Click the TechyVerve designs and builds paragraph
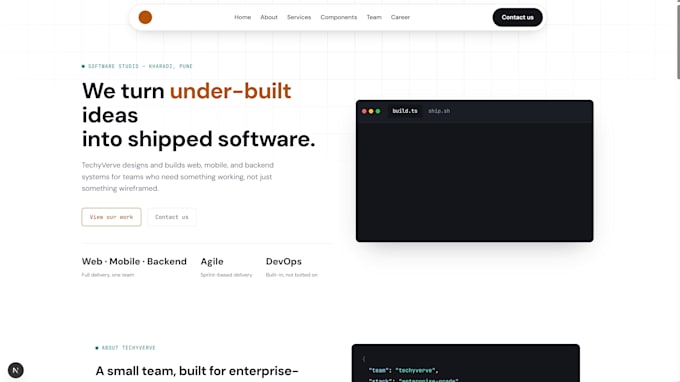Image resolution: width=680 pixels, height=382 pixels. 177,176
